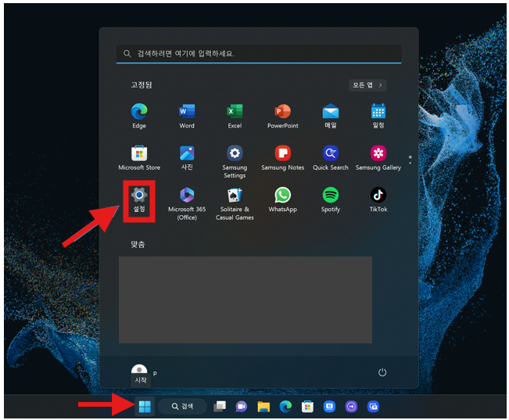Screen dimensions: 509x420
Task: Launch WhatsApp from pinned apps
Action: (x=282, y=200)
